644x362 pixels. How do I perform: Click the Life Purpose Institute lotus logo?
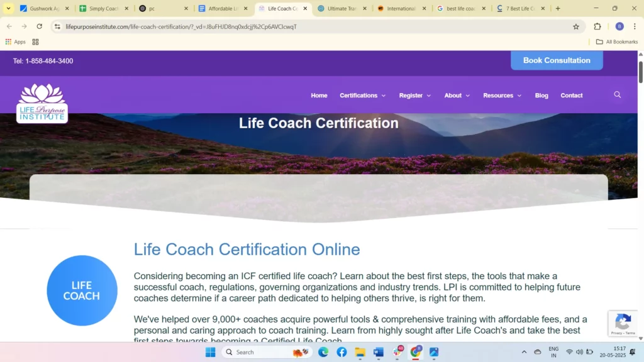tap(42, 102)
